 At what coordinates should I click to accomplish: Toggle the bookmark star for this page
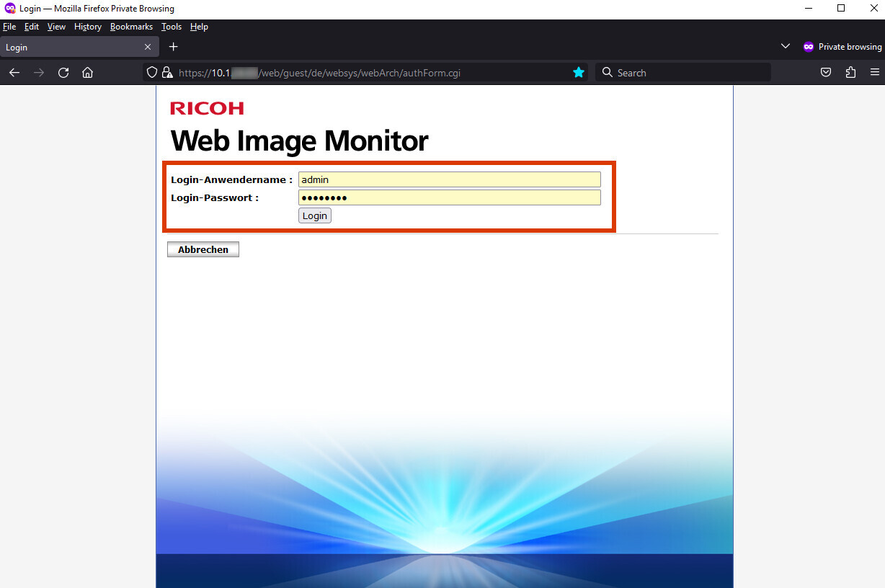click(578, 73)
